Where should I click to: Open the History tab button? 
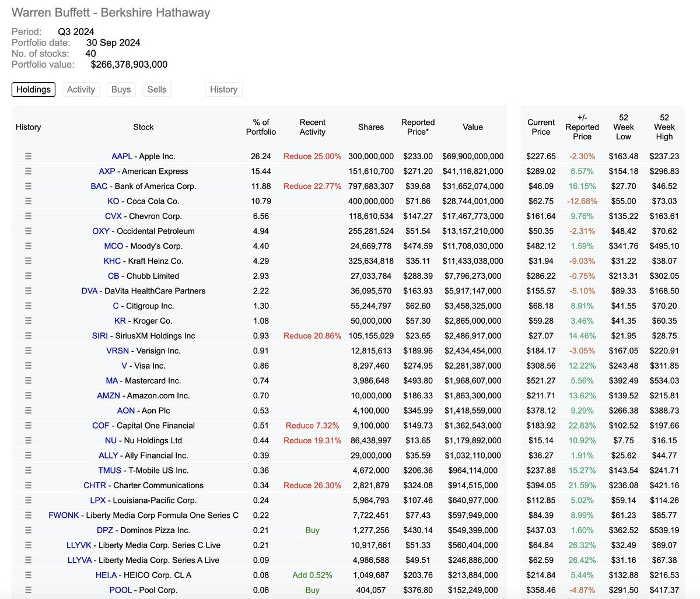click(223, 89)
